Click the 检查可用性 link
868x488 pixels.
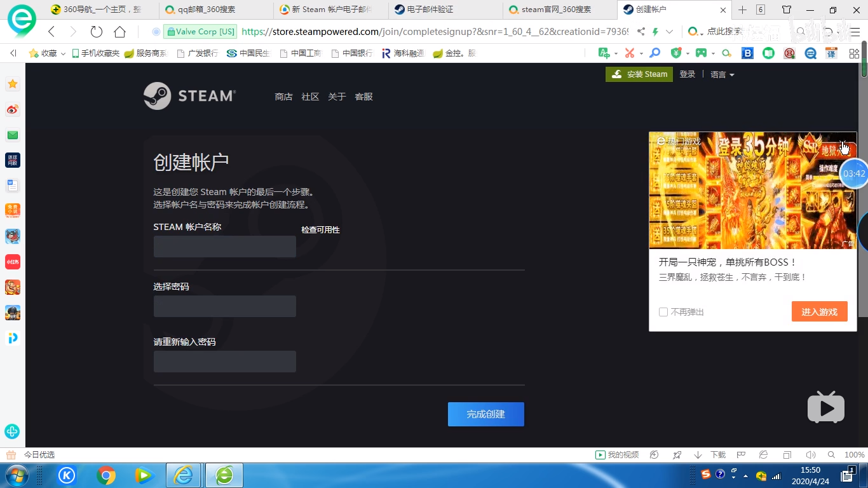pyautogui.click(x=320, y=230)
